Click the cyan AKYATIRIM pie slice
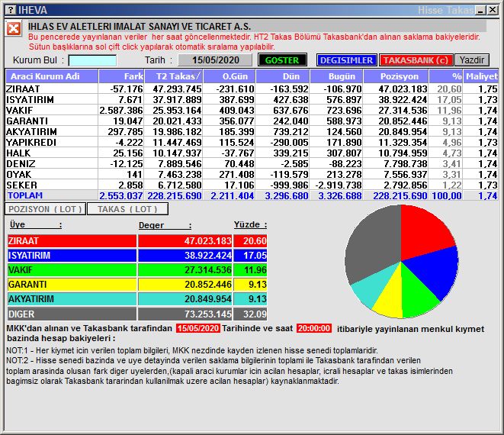This screenshot has height=435, width=504. tap(374, 288)
